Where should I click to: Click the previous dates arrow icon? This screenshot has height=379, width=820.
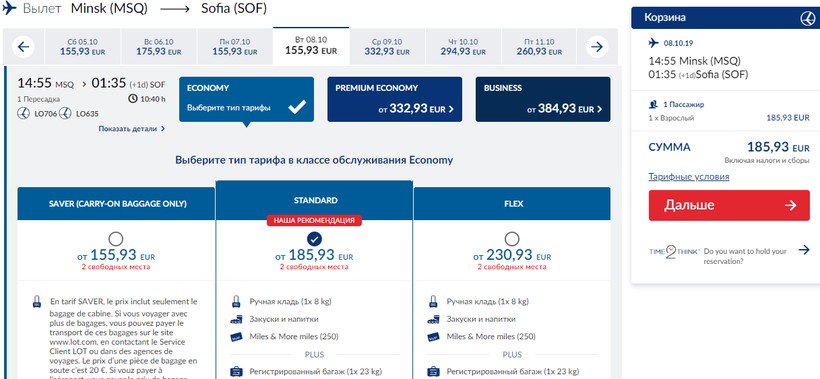pyautogui.click(x=23, y=47)
